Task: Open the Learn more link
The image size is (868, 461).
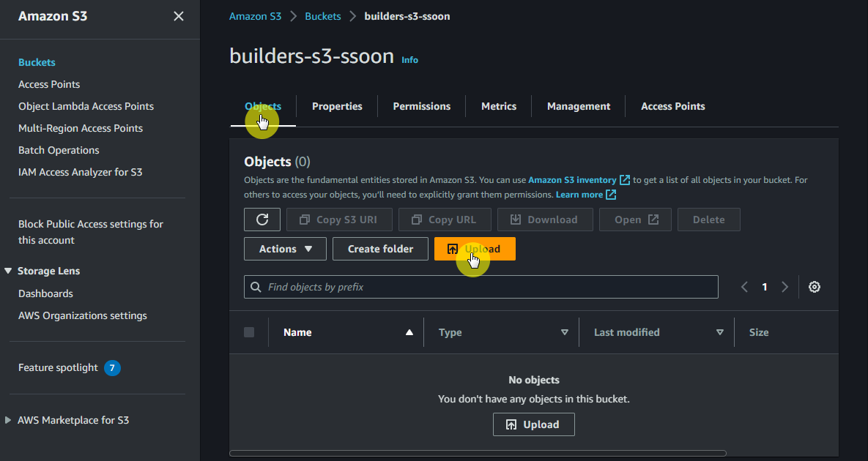Action: 579,195
